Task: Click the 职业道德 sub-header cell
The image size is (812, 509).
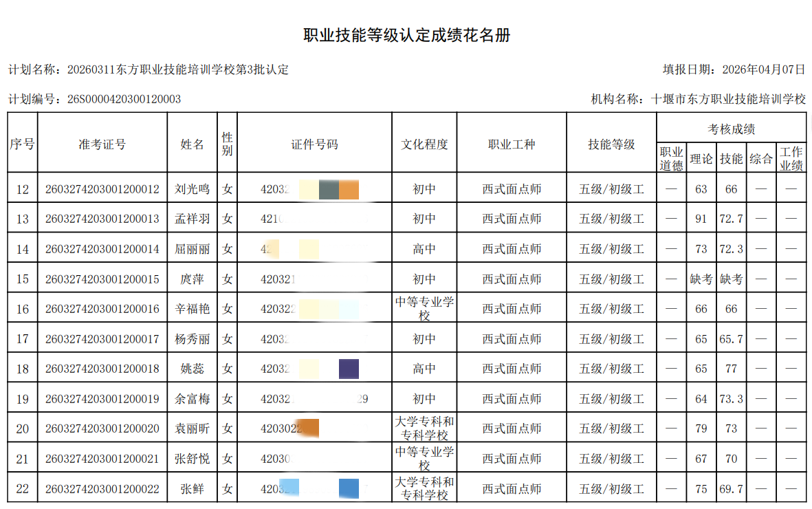Action: point(671,159)
